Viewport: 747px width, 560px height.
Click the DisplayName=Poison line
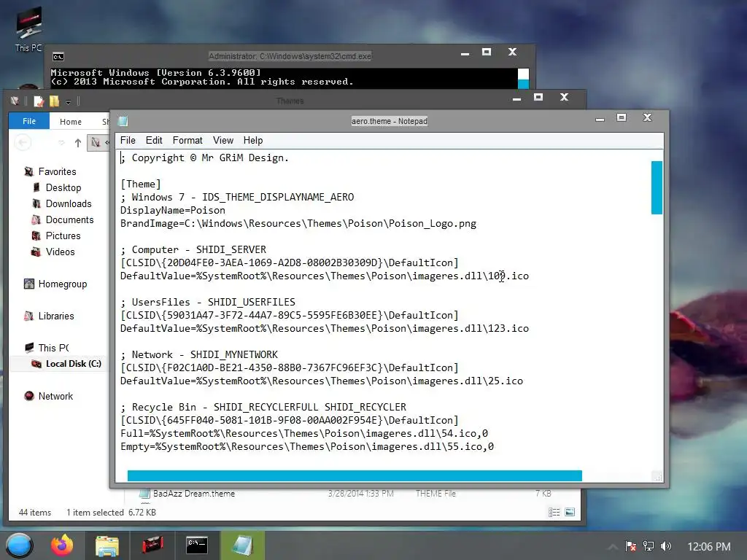coord(172,211)
